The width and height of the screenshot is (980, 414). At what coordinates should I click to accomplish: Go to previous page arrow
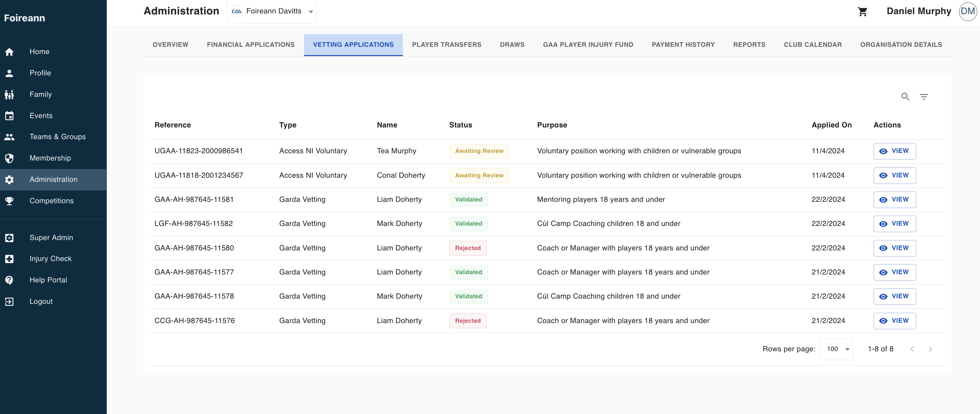tap(912, 349)
